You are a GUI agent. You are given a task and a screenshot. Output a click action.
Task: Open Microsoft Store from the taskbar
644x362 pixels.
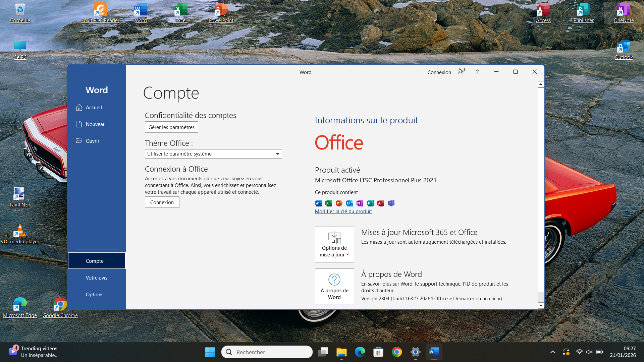pos(378,352)
